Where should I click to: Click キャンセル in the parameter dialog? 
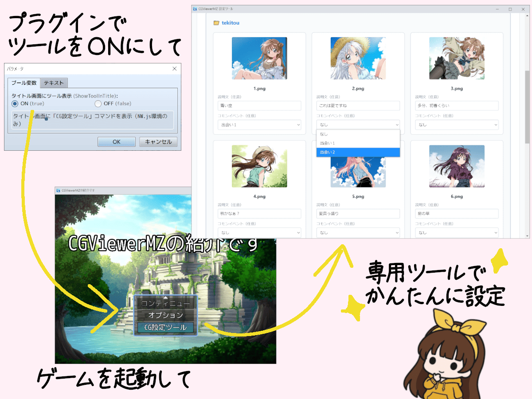click(158, 142)
